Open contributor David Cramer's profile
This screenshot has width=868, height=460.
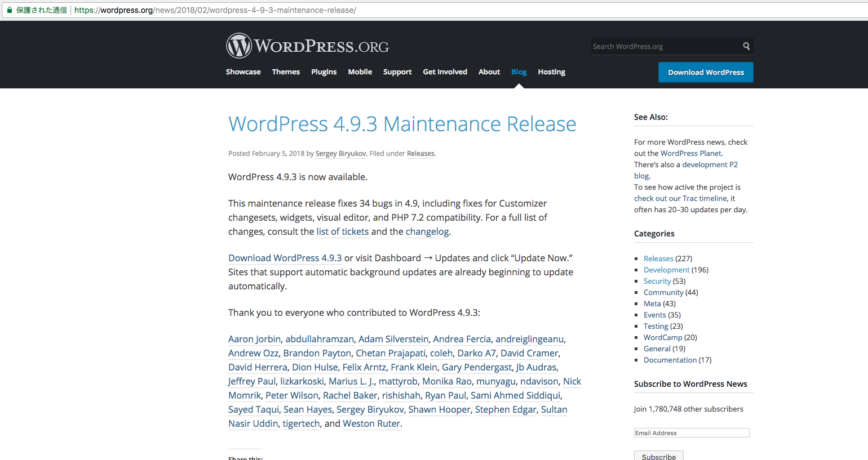pyautogui.click(x=529, y=353)
